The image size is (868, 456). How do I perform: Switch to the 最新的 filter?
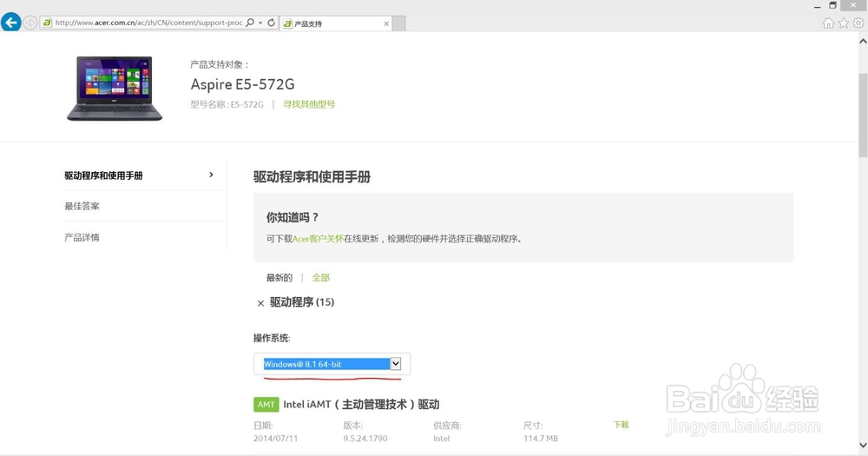pyautogui.click(x=279, y=278)
